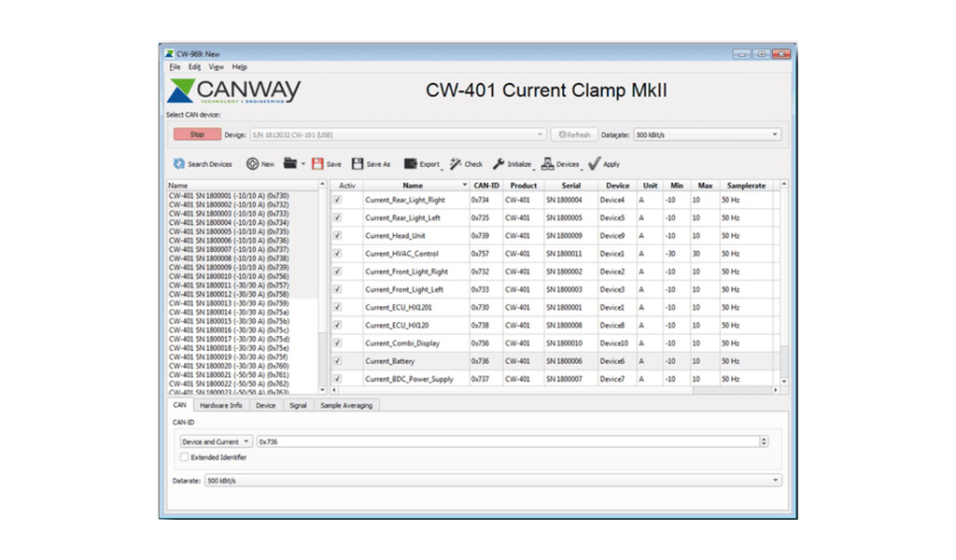This screenshot has width=956, height=560.
Task: Toggle Activ checkbox for Current_Battery
Action: pos(337,361)
